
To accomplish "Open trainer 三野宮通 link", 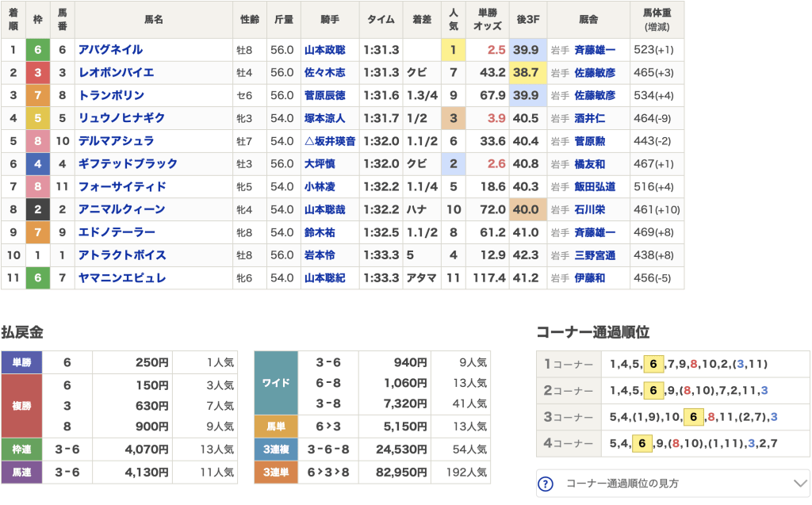I will [595, 254].
